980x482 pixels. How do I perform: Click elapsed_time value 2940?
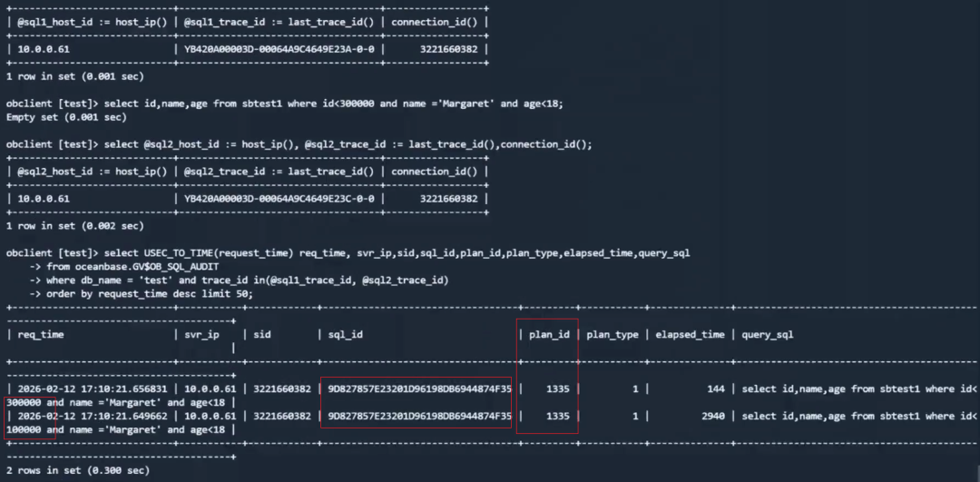coord(713,416)
